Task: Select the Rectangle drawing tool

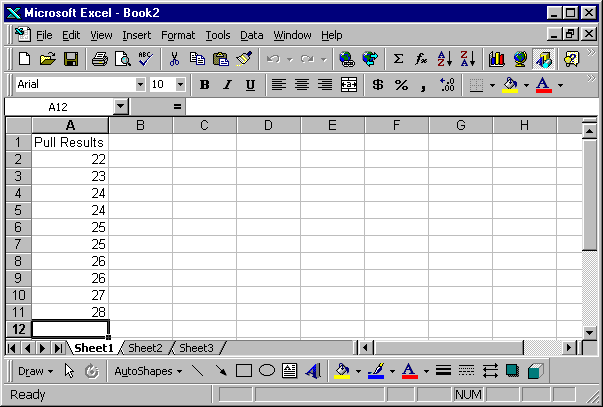Action: click(243, 371)
